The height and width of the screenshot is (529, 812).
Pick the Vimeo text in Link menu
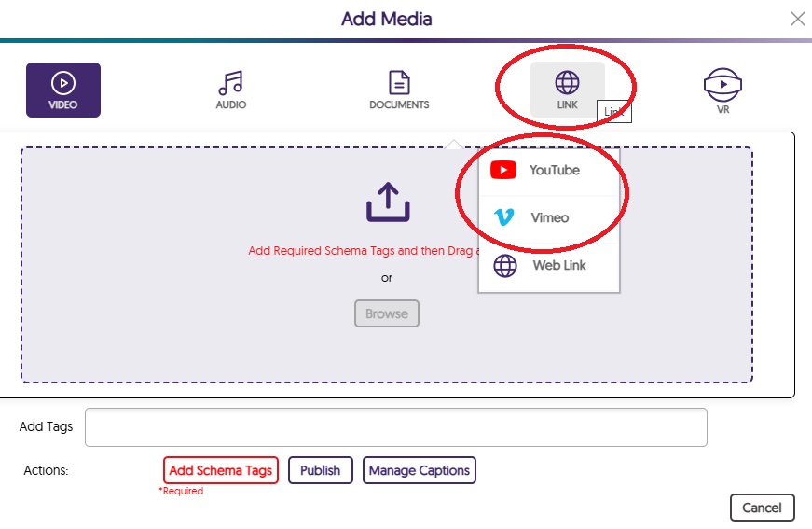point(549,217)
